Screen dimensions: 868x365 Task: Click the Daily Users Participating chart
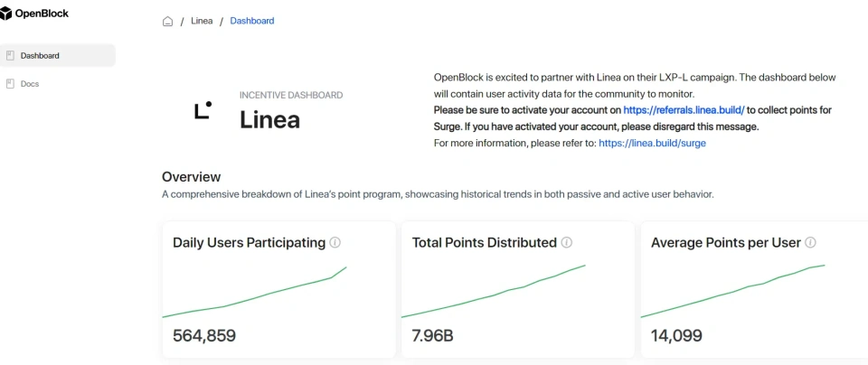(255, 292)
